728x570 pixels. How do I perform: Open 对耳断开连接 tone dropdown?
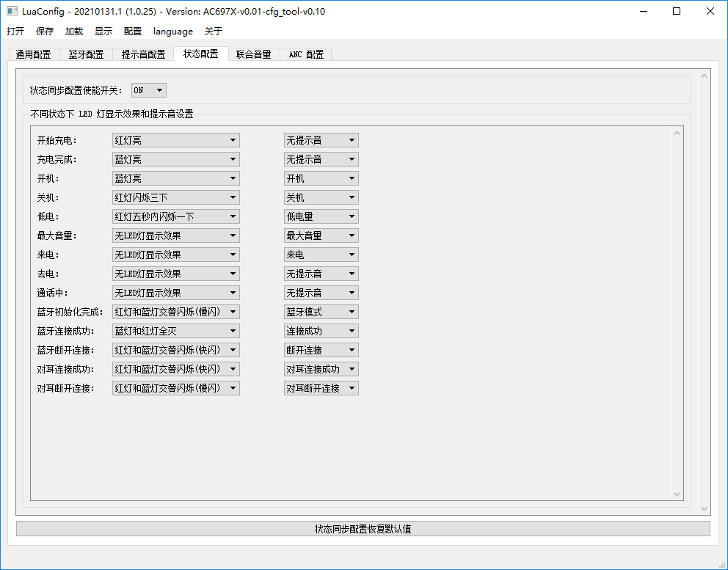click(x=321, y=388)
